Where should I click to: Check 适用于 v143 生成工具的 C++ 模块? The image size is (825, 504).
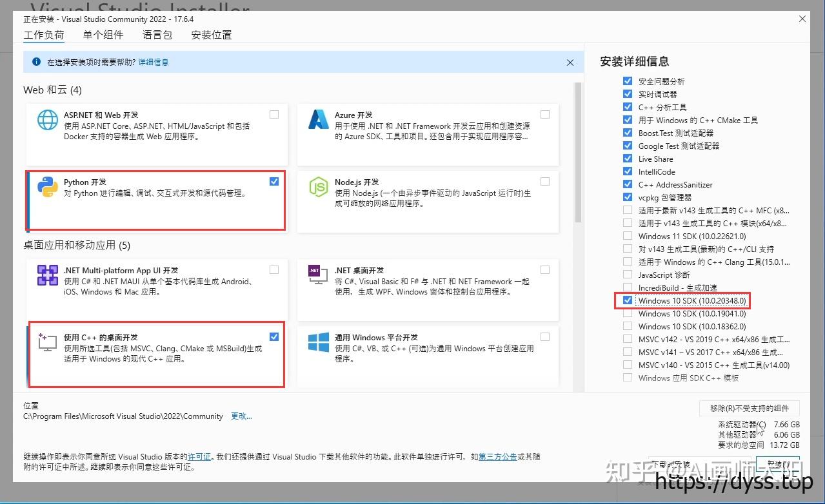628,223
